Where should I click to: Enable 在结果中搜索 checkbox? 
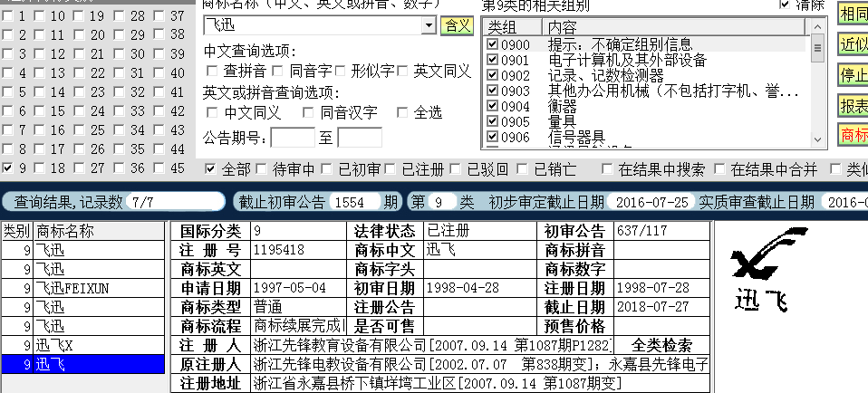tap(607, 168)
